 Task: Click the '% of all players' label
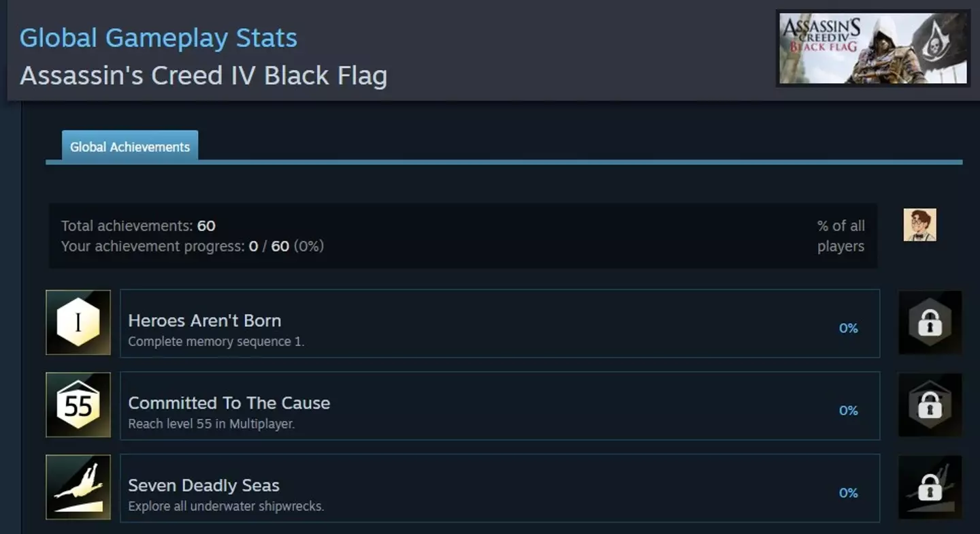tap(840, 236)
